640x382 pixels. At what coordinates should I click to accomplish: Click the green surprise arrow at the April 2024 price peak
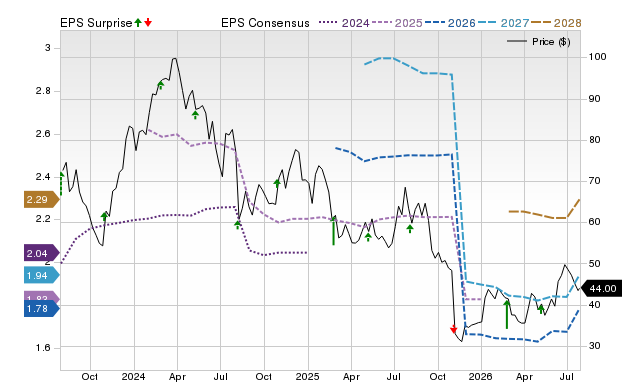(160, 85)
